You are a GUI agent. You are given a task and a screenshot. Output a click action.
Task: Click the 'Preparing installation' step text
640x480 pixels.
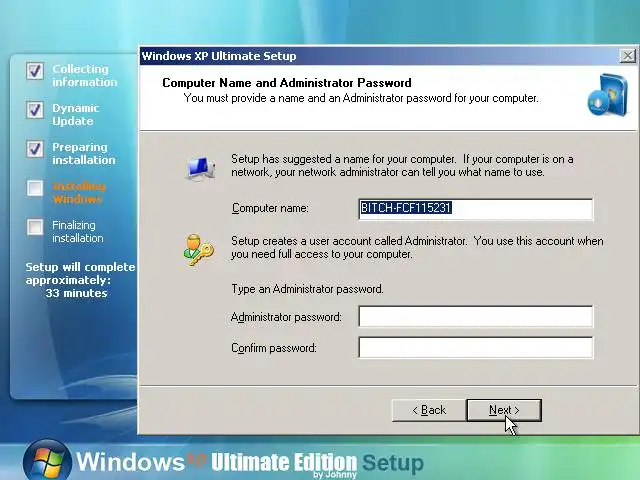(x=84, y=153)
